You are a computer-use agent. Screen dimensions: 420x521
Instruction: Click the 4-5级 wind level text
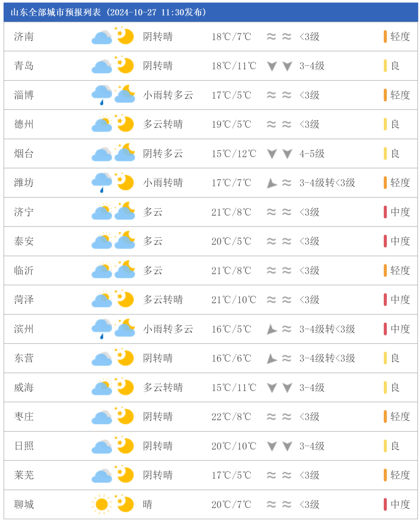pos(312,154)
